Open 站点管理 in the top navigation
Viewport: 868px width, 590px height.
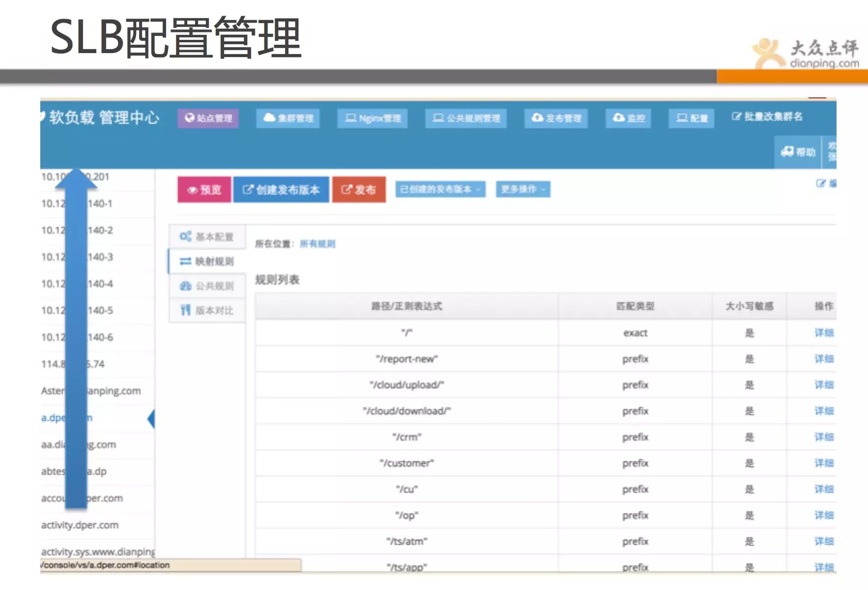pos(208,118)
